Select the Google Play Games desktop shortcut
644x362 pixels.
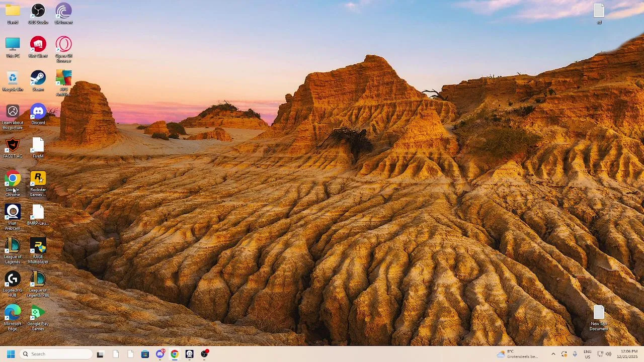coord(38,318)
